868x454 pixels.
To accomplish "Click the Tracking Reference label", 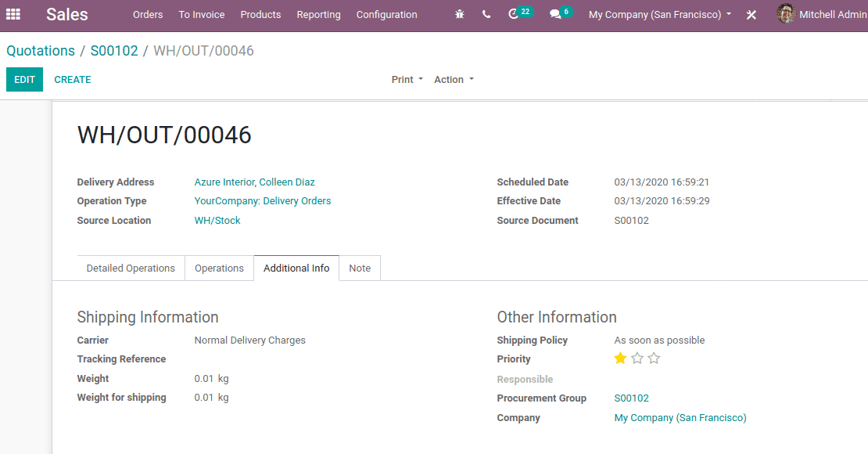I will (x=121, y=359).
